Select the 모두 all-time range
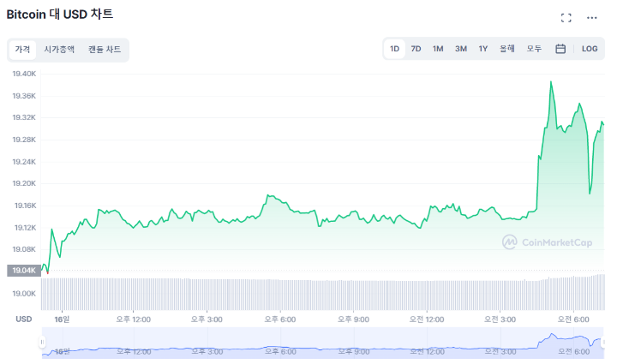The height and width of the screenshot is (364, 617). tap(534, 49)
